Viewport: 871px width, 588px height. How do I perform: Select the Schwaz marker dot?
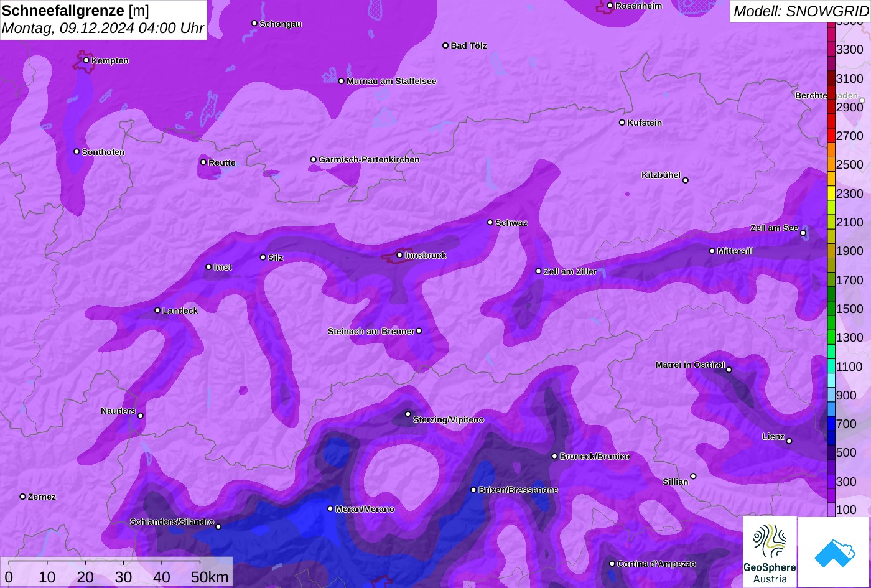pyautogui.click(x=490, y=222)
